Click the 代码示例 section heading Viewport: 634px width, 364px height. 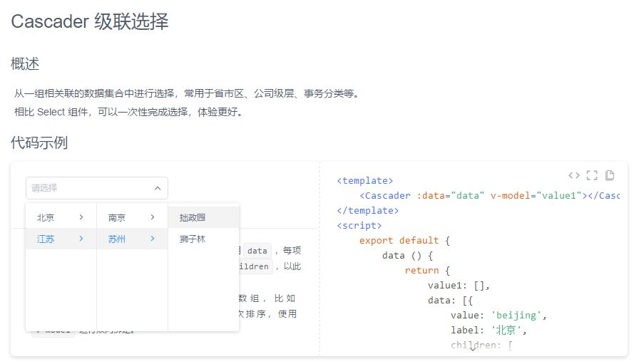(39, 142)
